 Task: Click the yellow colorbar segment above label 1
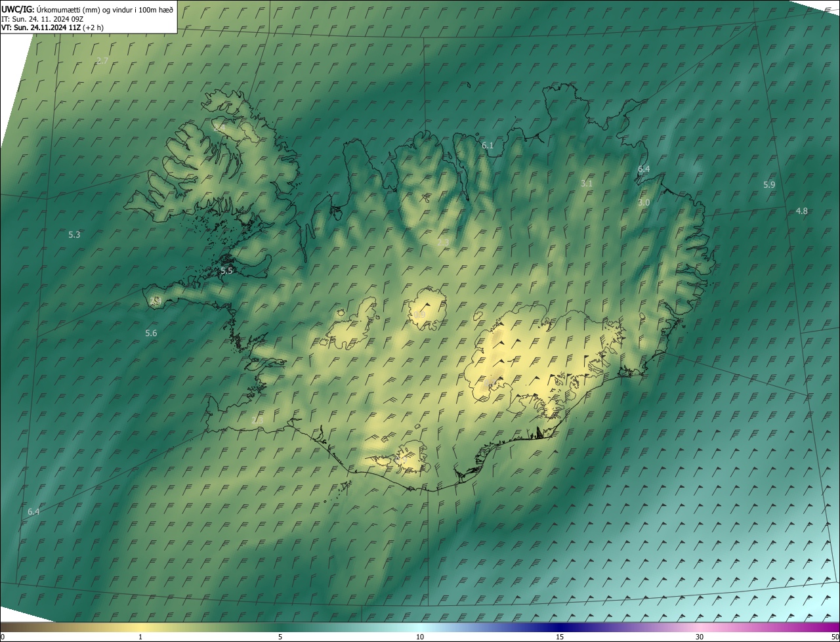140,628
